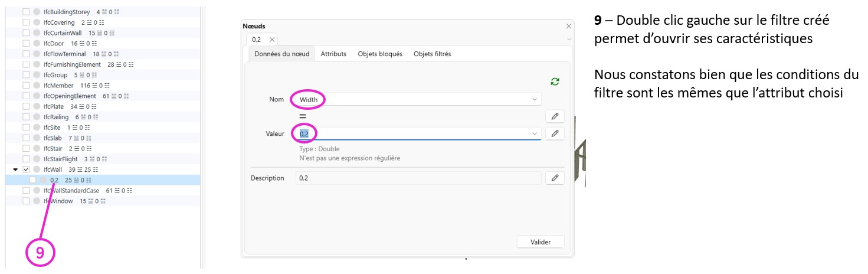868x274 pixels.
Task: Click the green refresh icon
Action: click(554, 82)
